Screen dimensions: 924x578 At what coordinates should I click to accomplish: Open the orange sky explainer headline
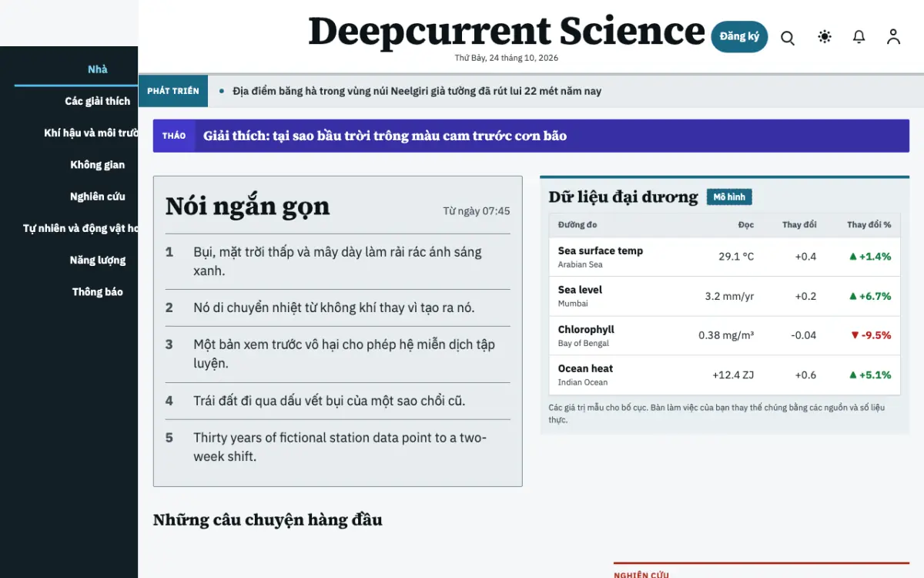pyautogui.click(x=385, y=136)
